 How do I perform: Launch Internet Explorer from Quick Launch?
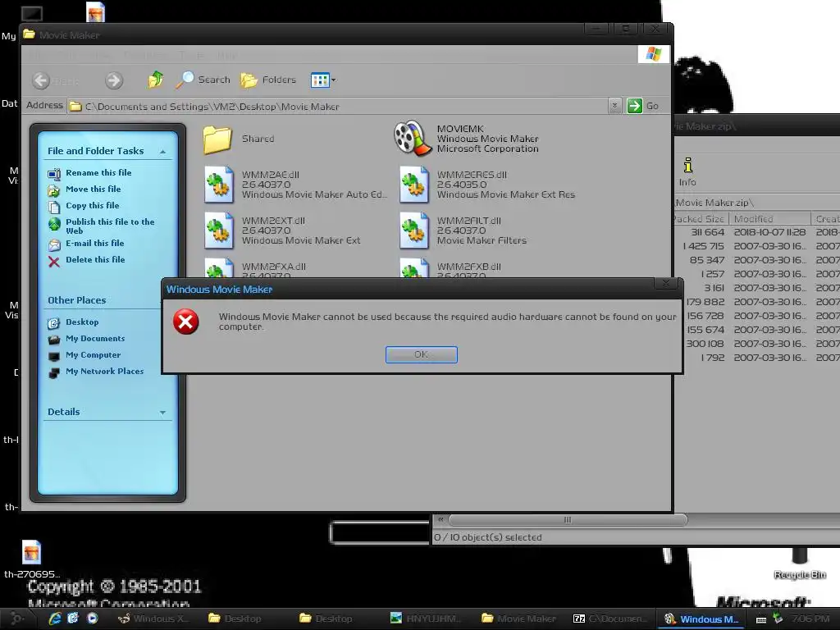pos(55,619)
